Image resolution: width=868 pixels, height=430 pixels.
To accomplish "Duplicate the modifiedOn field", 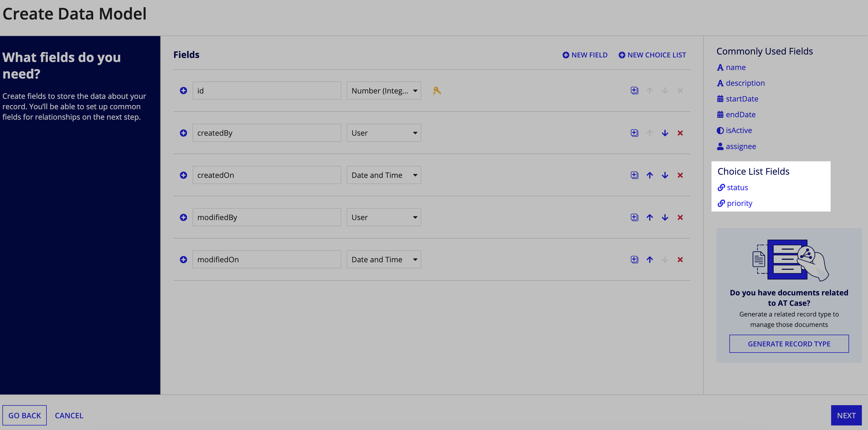I will coord(634,260).
